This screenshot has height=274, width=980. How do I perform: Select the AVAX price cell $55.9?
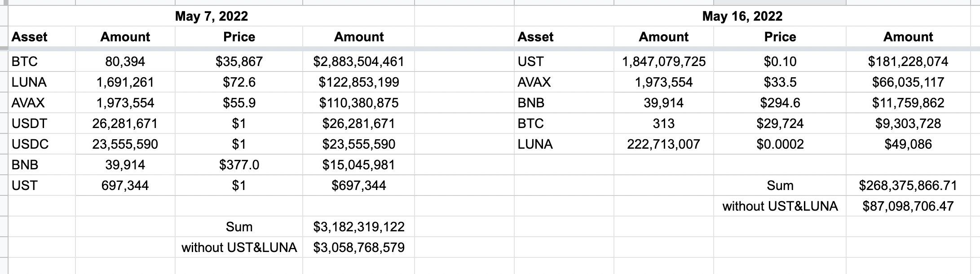239,103
